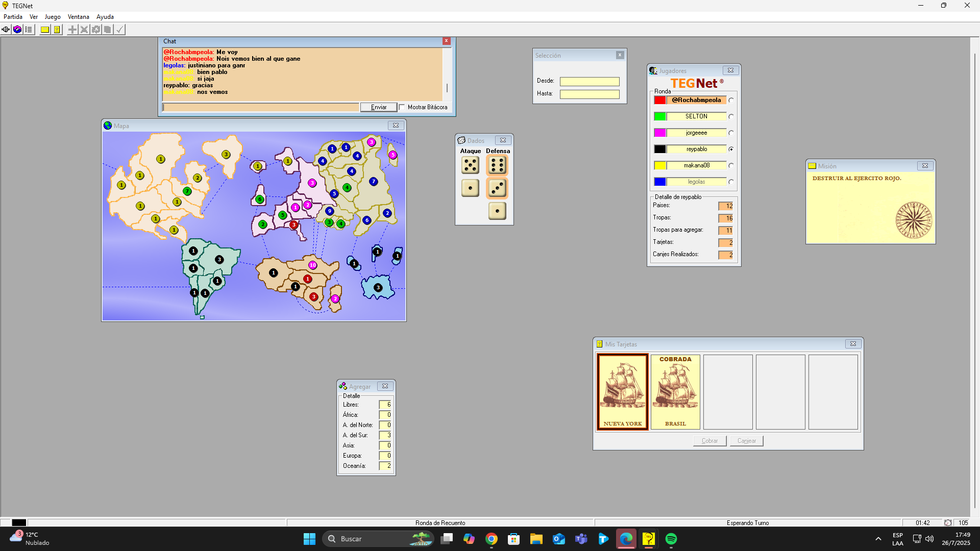The image size is (980, 551).
Task: Click the plus add troops toolbar icon
Action: tap(72, 30)
